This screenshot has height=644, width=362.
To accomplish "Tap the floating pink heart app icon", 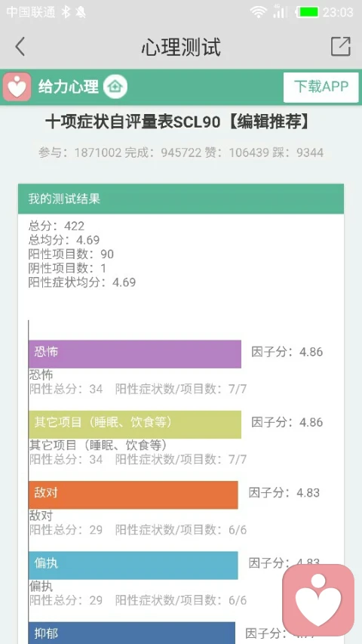I will 318,599.
